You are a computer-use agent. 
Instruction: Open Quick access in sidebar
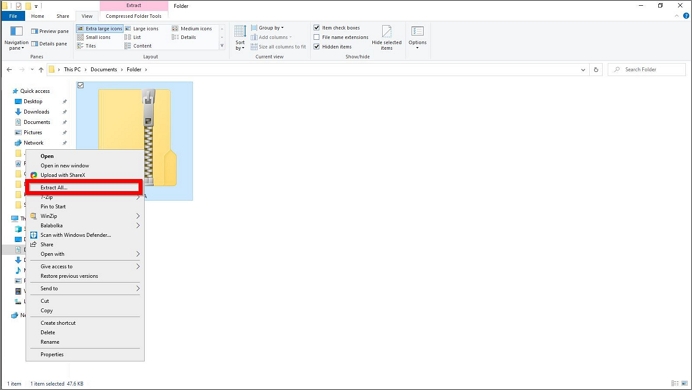coord(31,91)
